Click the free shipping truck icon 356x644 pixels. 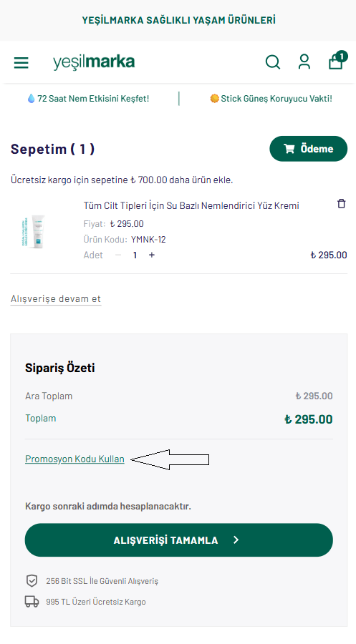[x=32, y=602]
